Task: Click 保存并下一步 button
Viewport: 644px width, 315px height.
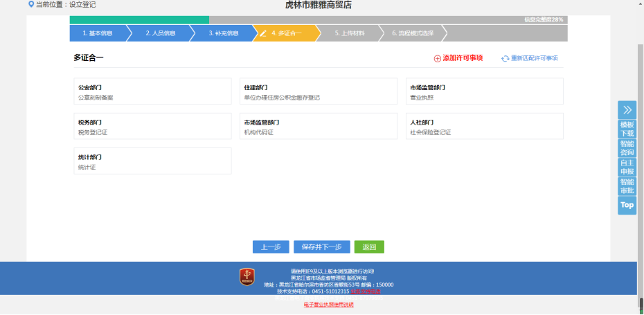Action: point(322,247)
